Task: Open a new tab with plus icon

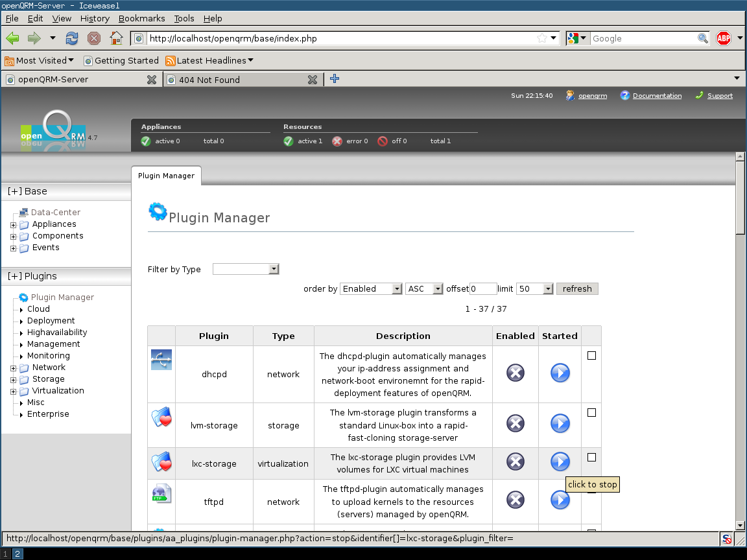Action: click(335, 78)
